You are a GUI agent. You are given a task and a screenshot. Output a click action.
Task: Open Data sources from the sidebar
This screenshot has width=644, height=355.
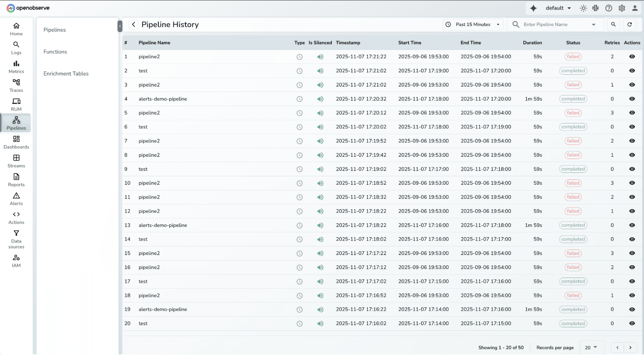[x=16, y=239]
